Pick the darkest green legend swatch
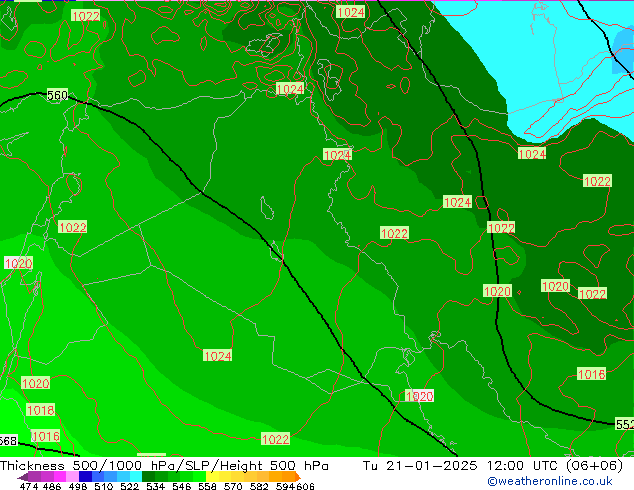This screenshot has width=634, height=490. pos(148,477)
